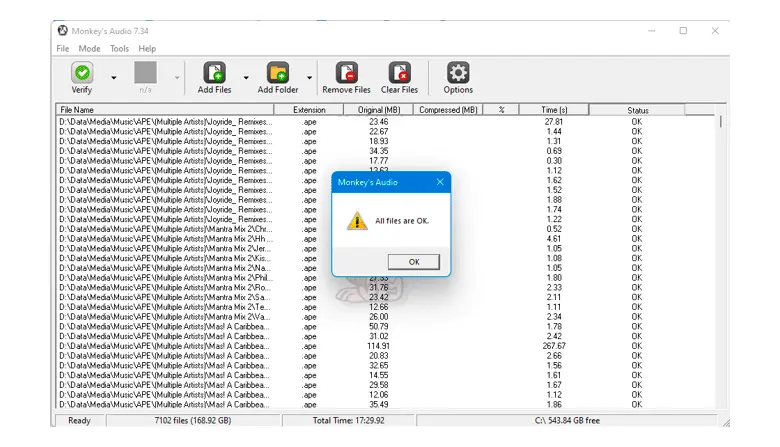
Task: Close the Monkey's Audio message dialog
Action: click(440, 182)
